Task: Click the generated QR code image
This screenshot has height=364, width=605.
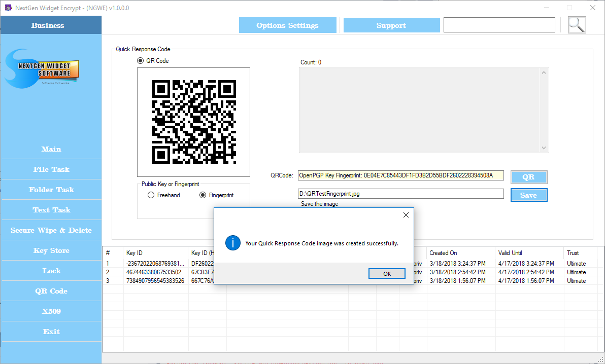Action: tap(194, 122)
